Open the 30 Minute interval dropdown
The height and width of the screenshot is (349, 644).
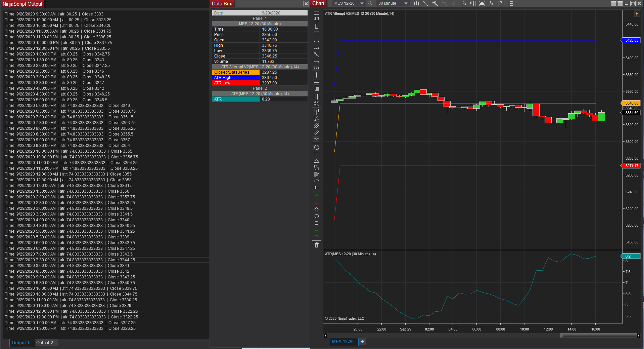tap(393, 3)
